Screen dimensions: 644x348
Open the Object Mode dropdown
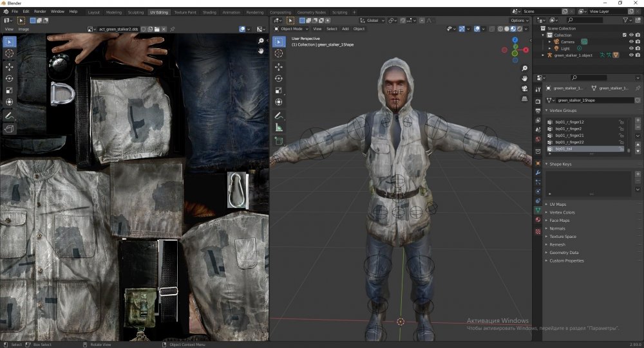click(x=292, y=29)
